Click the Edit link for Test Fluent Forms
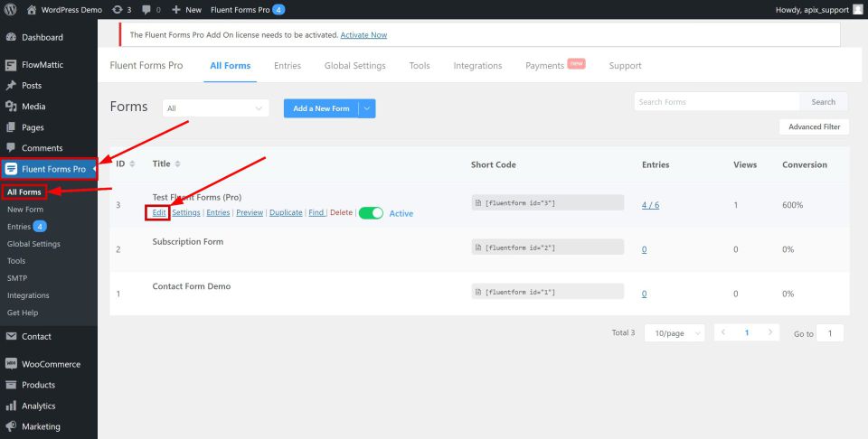This screenshot has width=868, height=439. tap(158, 213)
